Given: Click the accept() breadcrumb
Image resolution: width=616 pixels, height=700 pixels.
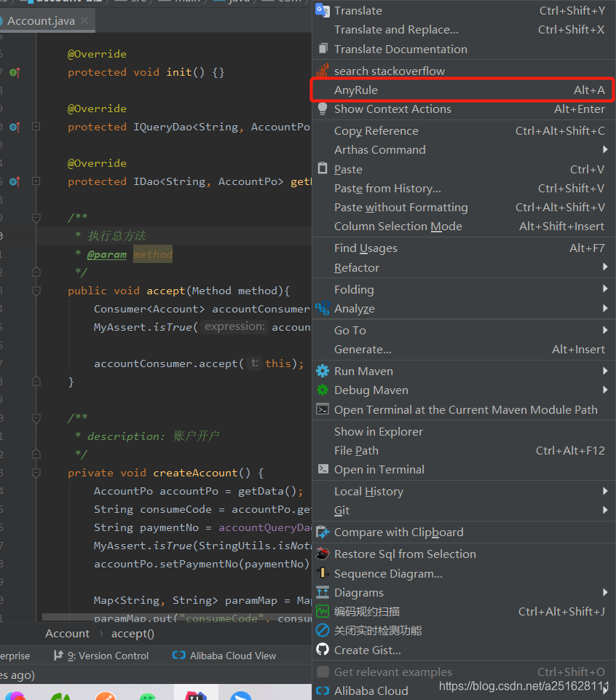Looking at the screenshot, I should [x=133, y=634].
